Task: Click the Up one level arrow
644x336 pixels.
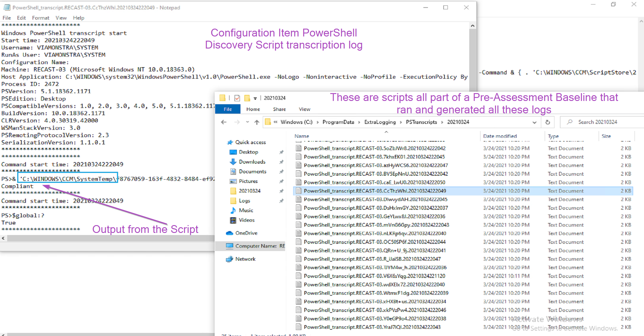Action: pyautogui.click(x=257, y=122)
